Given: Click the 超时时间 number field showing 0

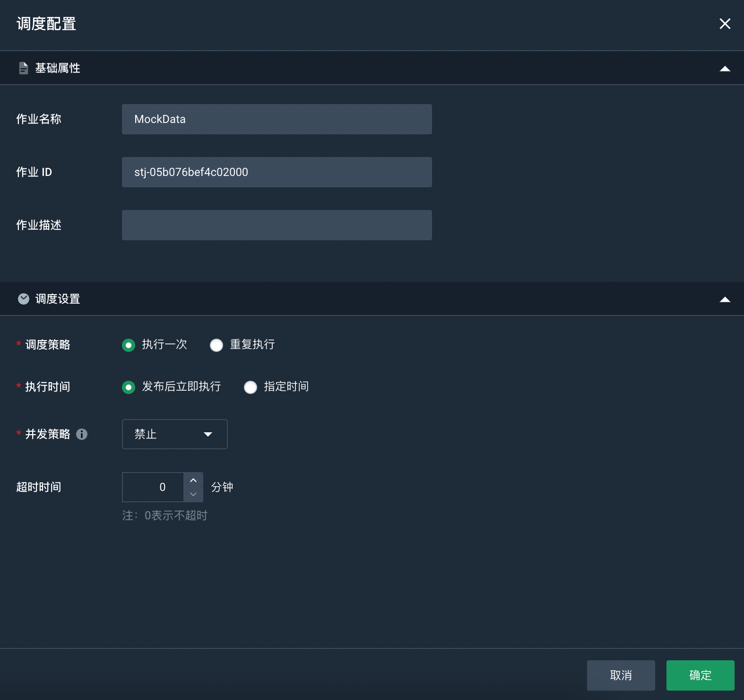Looking at the screenshot, I should coord(153,487).
